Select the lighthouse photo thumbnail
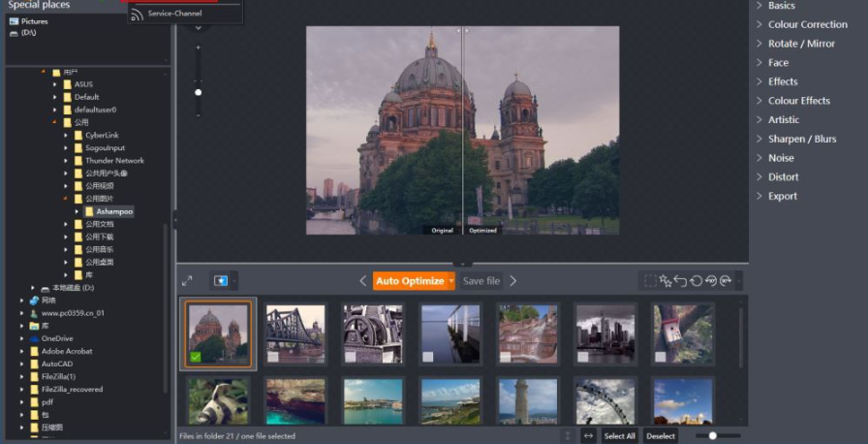Viewport: 868px width, 444px height. pos(527,400)
